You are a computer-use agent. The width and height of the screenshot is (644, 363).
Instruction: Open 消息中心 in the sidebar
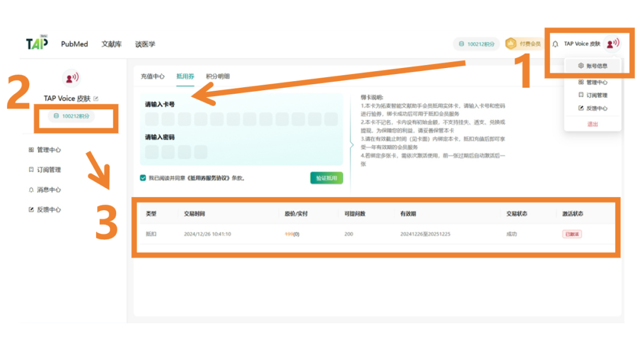click(45, 189)
